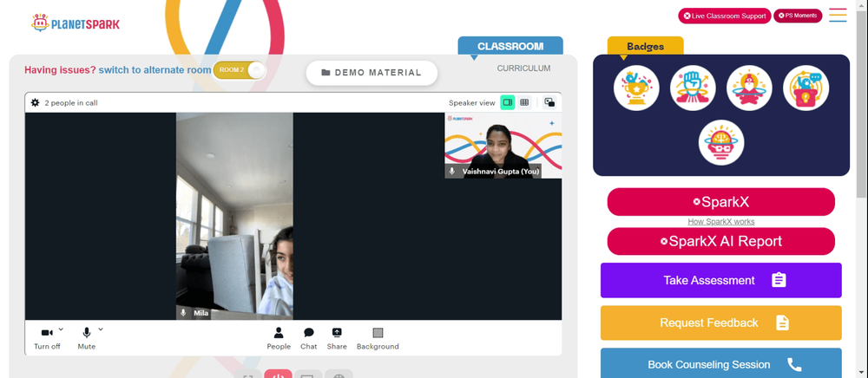
Task: Select the Badges tab
Action: [x=646, y=47]
